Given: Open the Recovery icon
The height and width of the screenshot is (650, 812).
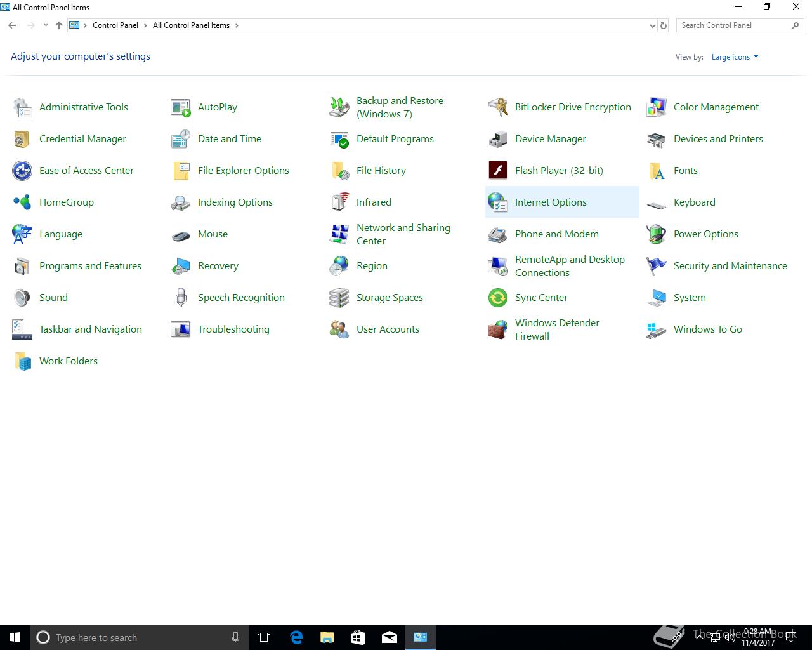Looking at the screenshot, I should (x=181, y=266).
